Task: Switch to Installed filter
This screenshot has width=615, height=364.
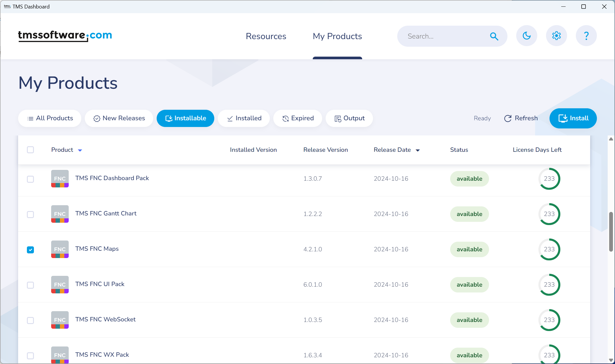Action: tap(244, 118)
